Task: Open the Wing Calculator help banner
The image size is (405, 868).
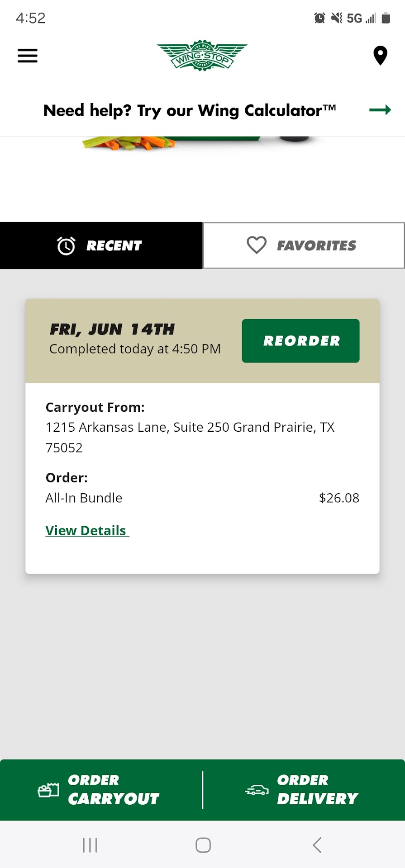Action: [190, 110]
